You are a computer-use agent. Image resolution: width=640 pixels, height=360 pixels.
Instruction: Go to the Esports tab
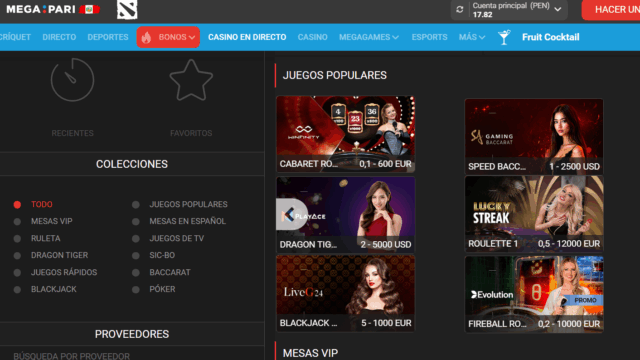429,37
